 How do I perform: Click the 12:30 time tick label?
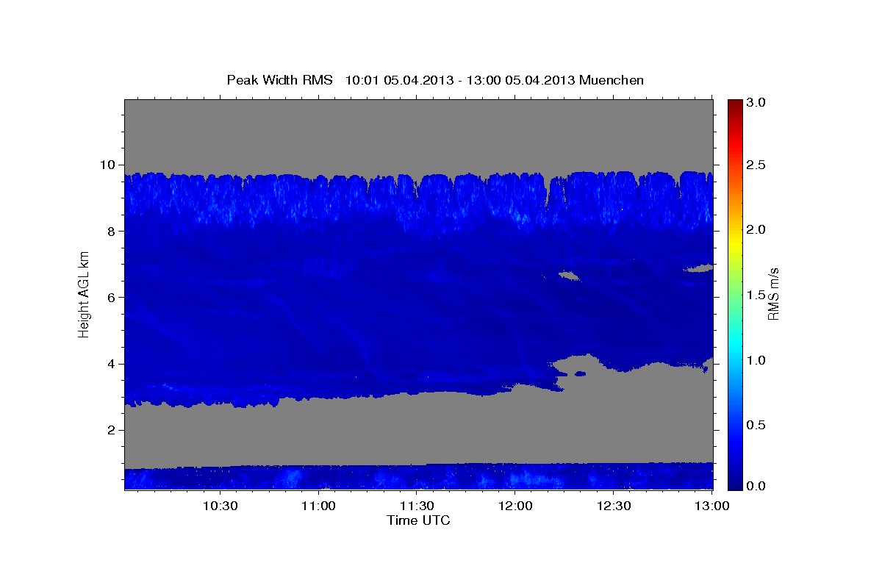coord(614,506)
